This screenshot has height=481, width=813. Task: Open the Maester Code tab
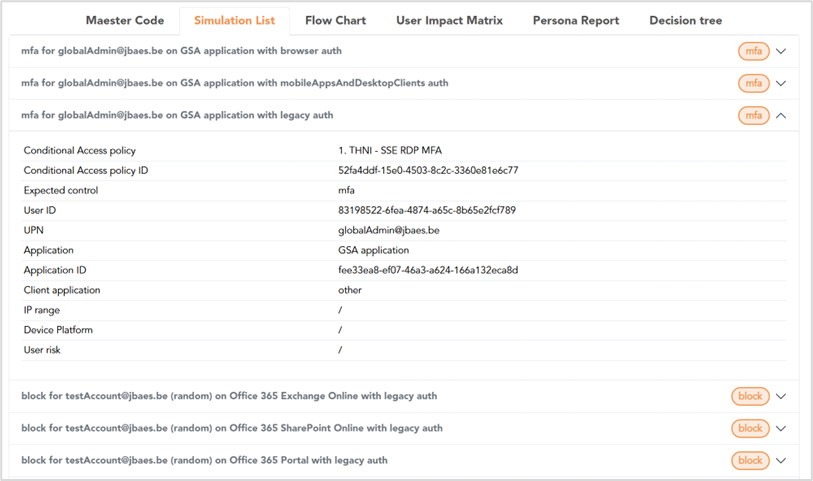pos(124,21)
